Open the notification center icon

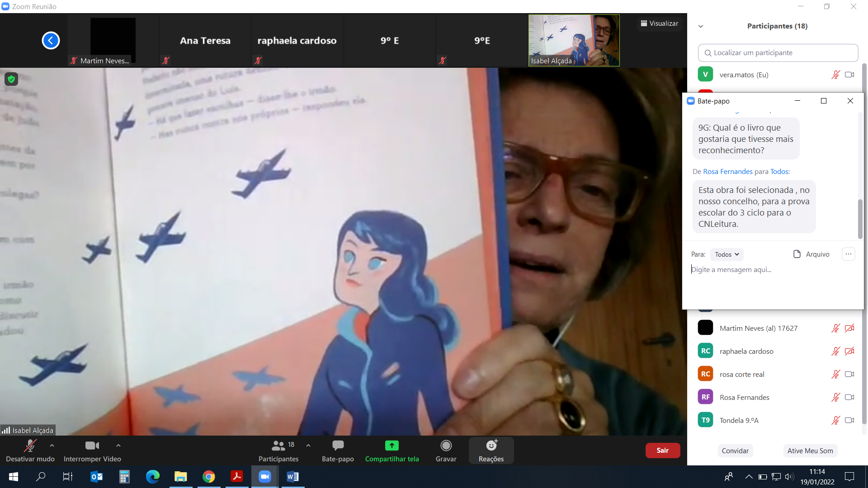(849, 477)
